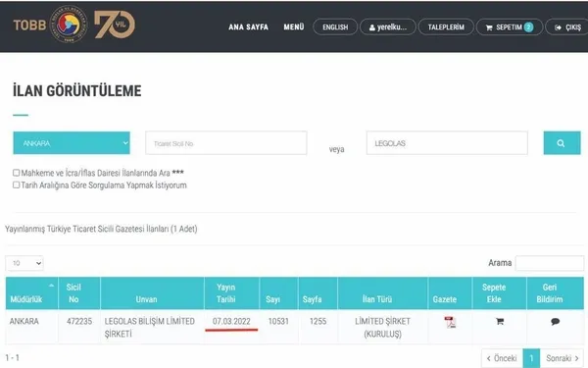The height and width of the screenshot is (368, 588).
Task: Log out with ÇIKIŞ button
Action: (567, 27)
